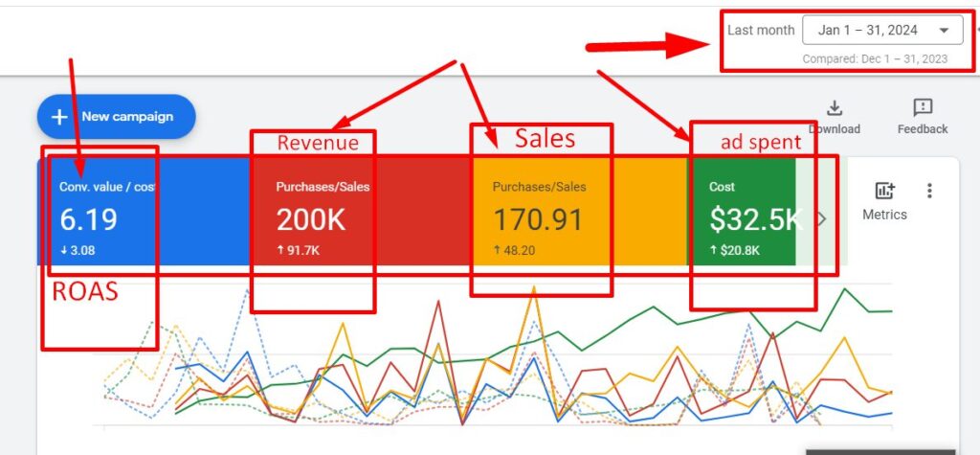Click the scorecard next arrow chevron

pyautogui.click(x=822, y=218)
